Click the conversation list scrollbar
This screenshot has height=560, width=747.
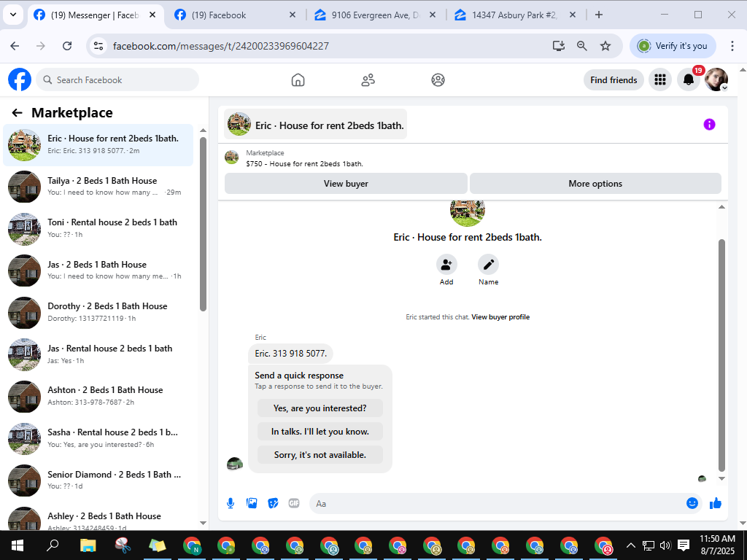[203, 224]
